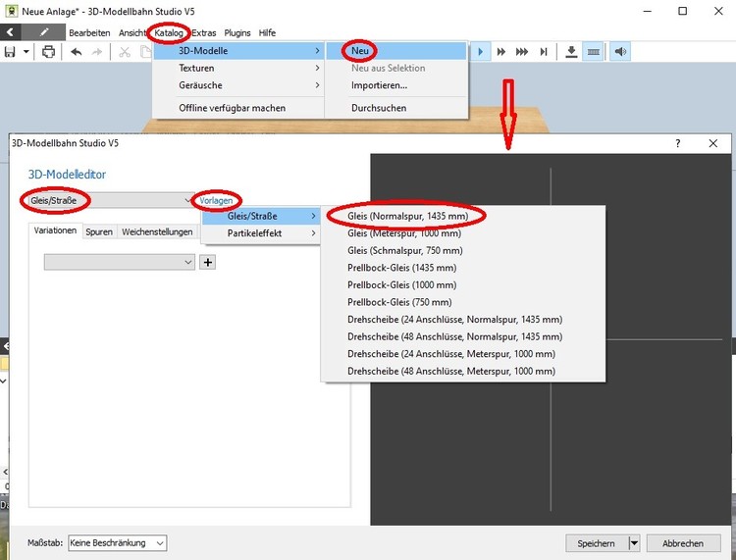Select Prellbock-Gleis (1000 mm)
Image resolution: width=736 pixels, height=560 pixels.
[x=463, y=284]
